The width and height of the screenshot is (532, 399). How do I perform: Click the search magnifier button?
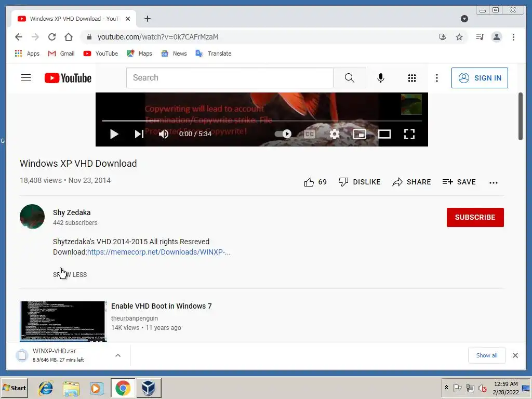coord(350,78)
